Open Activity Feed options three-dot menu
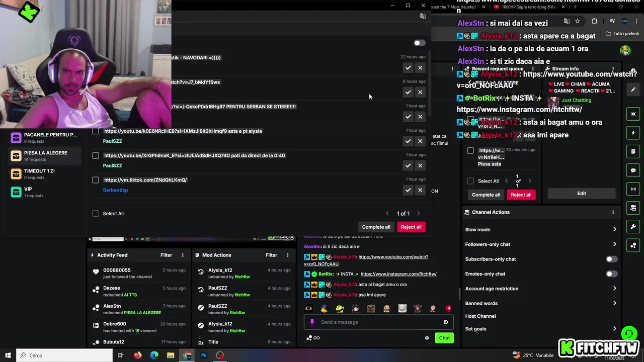Image resolution: width=644 pixels, height=362 pixels. click(183, 255)
